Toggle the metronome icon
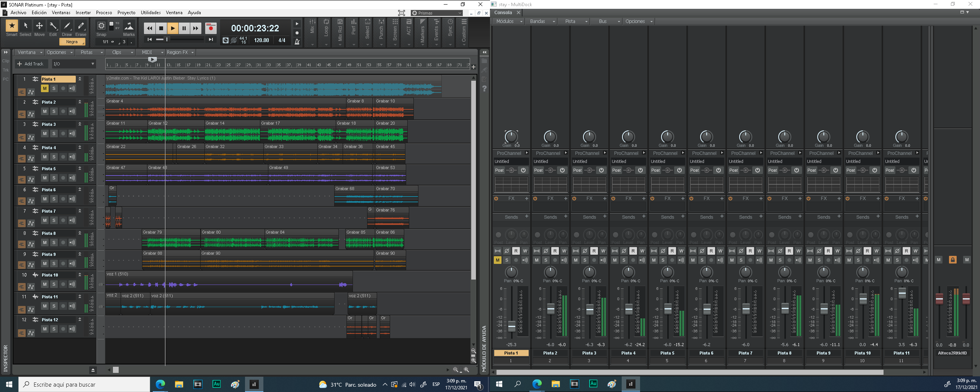The width and height of the screenshot is (980, 392). point(297,41)
